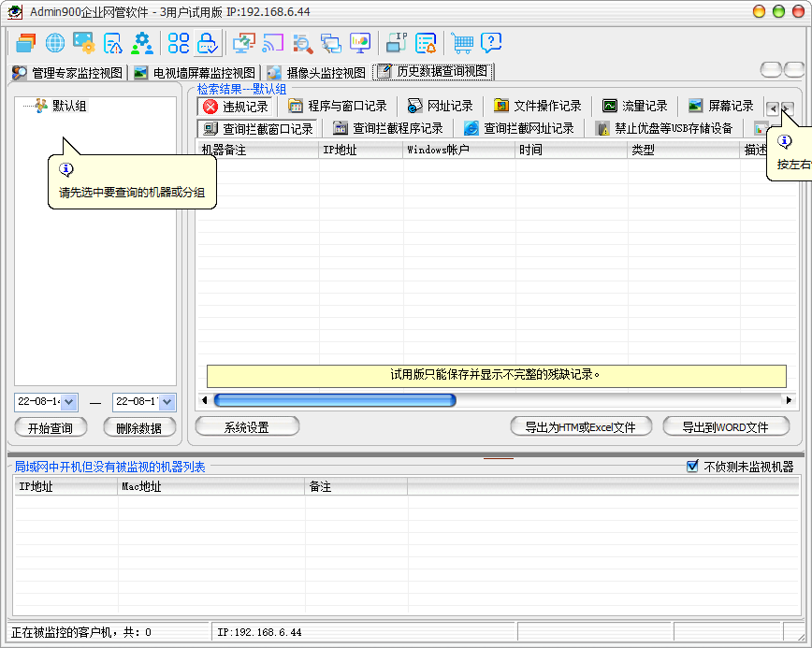Viewport: 812px width, 648px height.
Task: Open the 网址记录 tab
Action: (440, 106)
